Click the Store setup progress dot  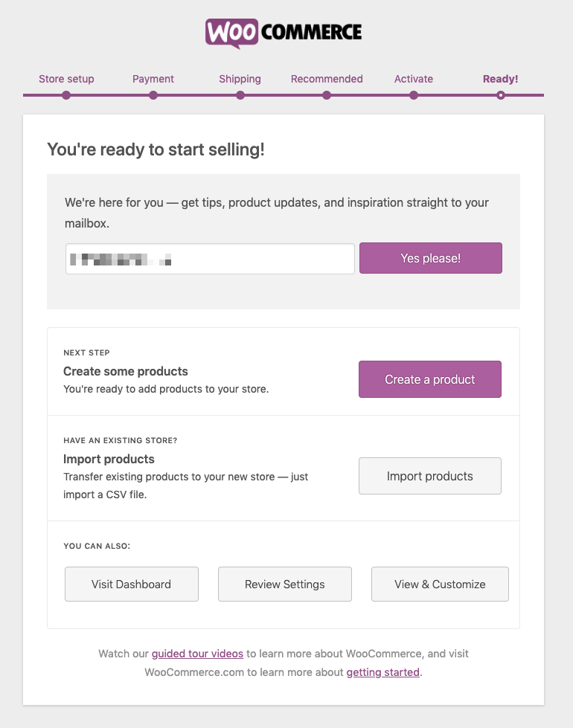pos(66,95)
